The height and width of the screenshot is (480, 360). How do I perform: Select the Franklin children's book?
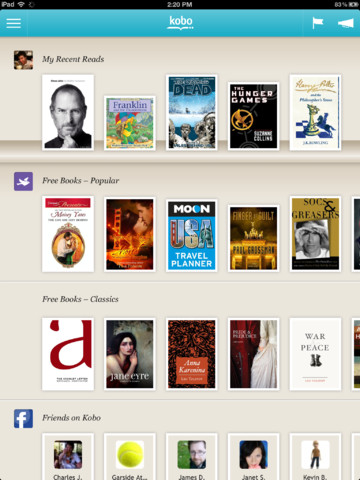pyautogui.click(x=130, y=123)
